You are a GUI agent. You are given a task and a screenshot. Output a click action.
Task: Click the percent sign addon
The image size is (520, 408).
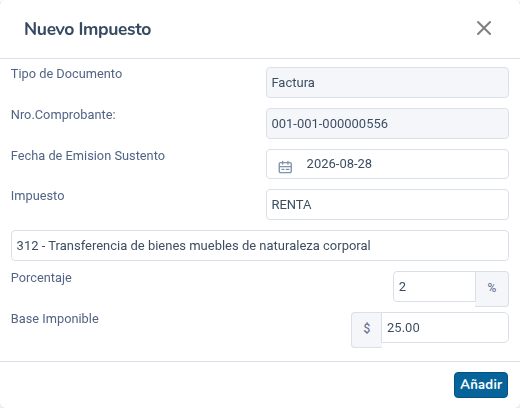pos(492,289)
